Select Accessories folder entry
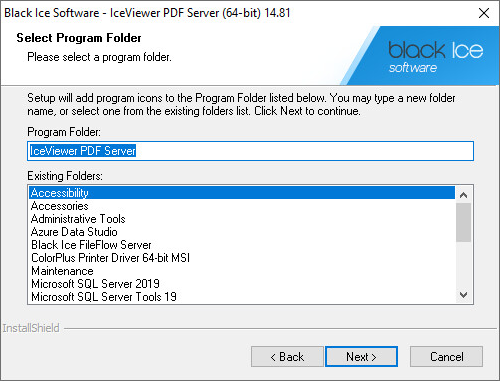500x381 pixels. click(242, 206)
